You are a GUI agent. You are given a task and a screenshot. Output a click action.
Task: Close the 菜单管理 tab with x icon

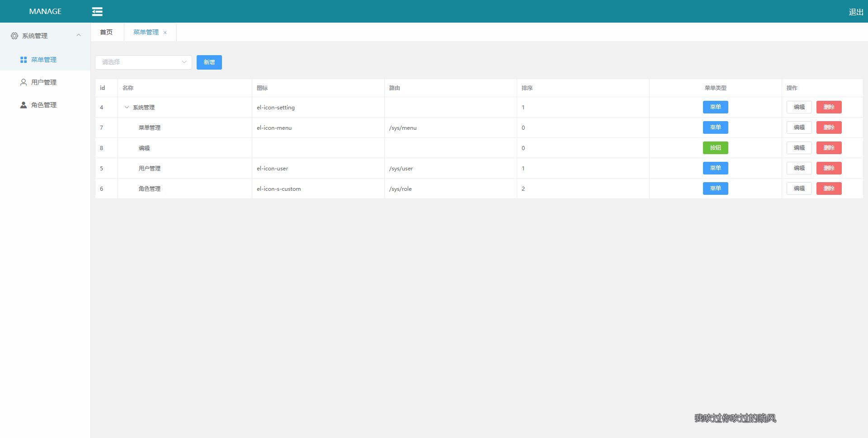(165, 33)
